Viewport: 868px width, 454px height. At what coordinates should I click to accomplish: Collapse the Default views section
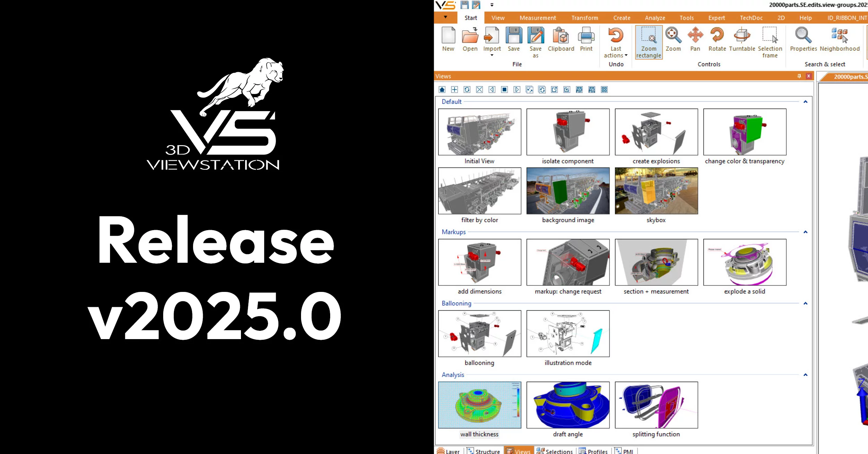806,102
